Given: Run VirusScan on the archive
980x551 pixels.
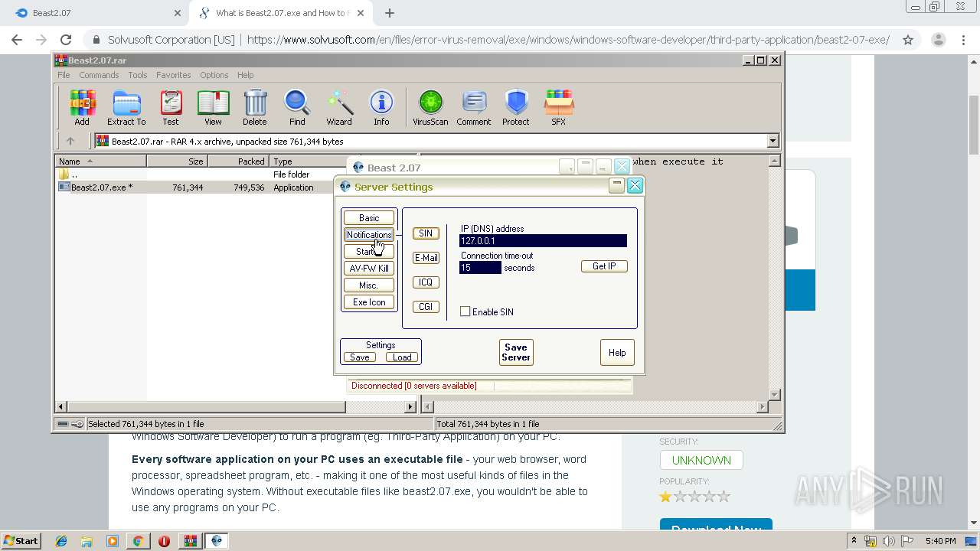Looking at the screenshot, I should tap(430, 107).
